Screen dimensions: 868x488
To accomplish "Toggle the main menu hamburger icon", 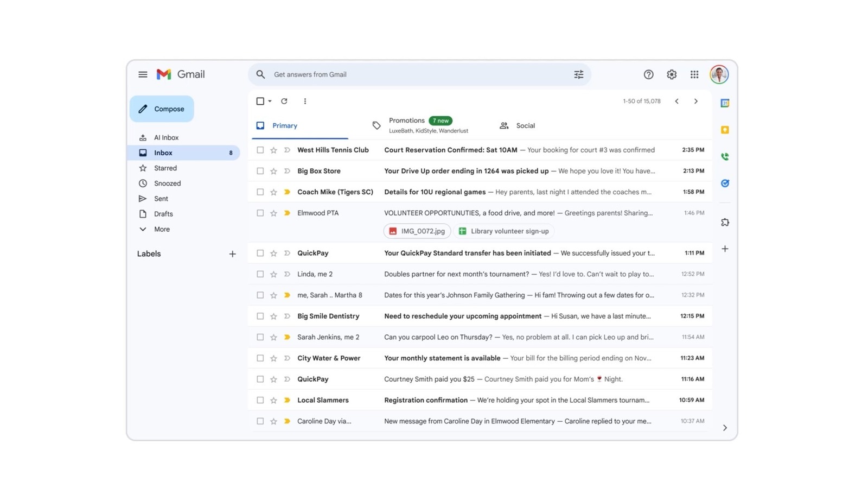I will (x=143, y=74).
